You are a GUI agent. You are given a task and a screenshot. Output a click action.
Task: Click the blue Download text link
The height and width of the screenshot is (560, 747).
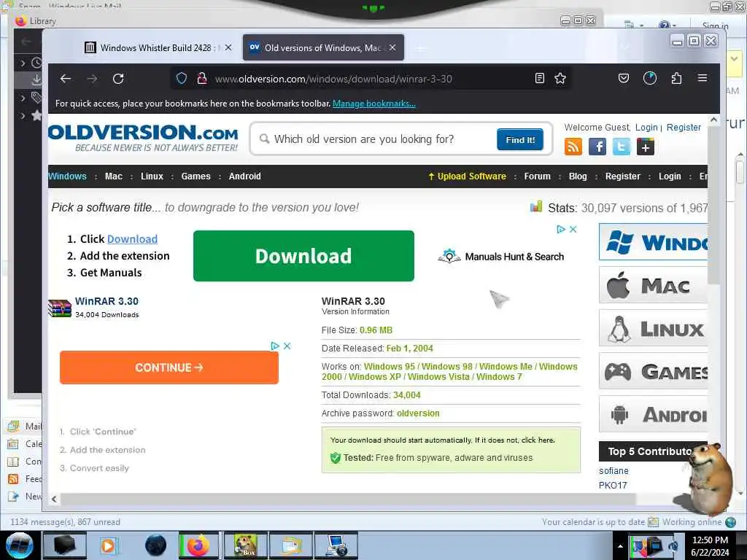click(133, 239)
